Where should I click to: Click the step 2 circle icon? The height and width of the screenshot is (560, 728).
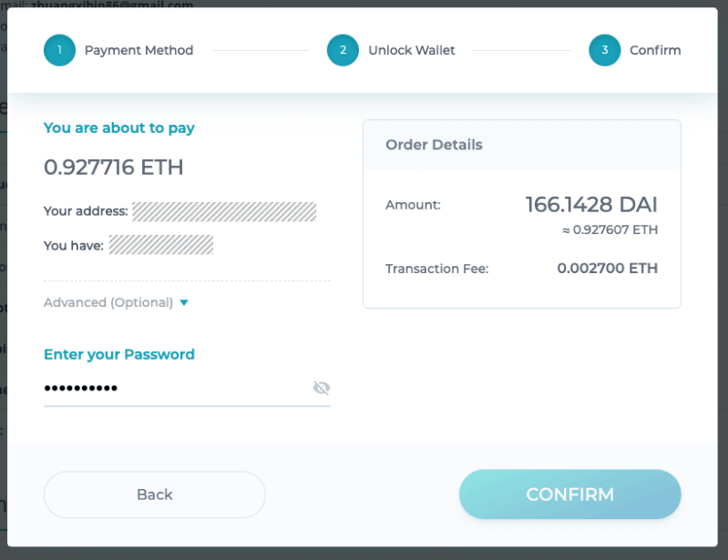(343, 50)
